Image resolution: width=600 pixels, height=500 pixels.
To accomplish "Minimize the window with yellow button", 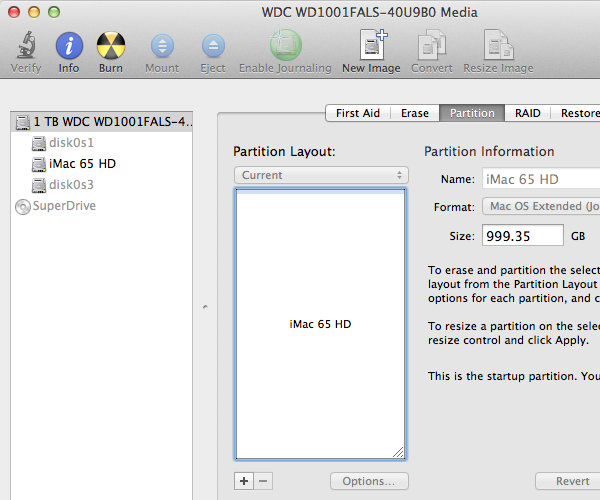I will click(x=34, y=12).
